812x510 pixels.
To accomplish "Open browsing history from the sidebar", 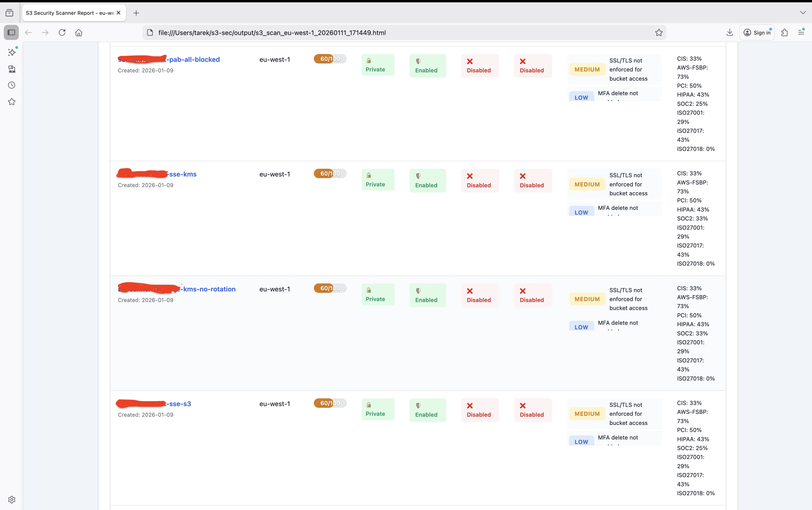I will point(12,85).
